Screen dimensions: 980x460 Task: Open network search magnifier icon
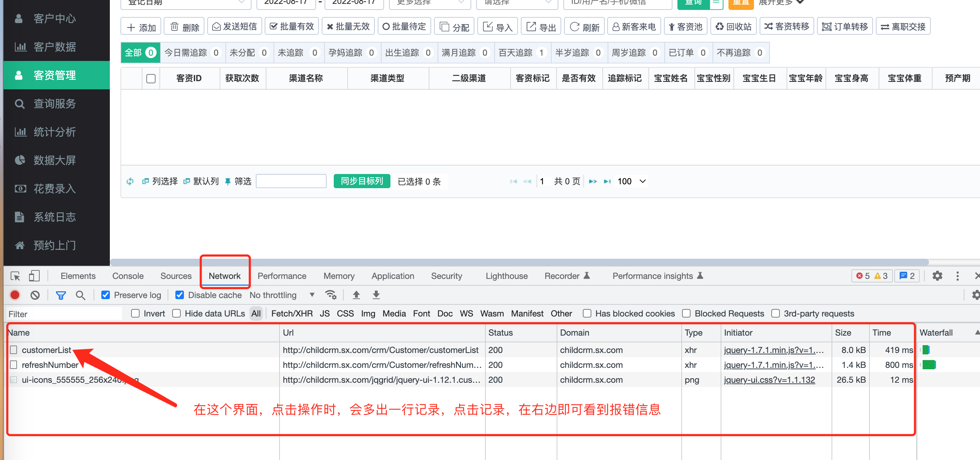point(80,295)
